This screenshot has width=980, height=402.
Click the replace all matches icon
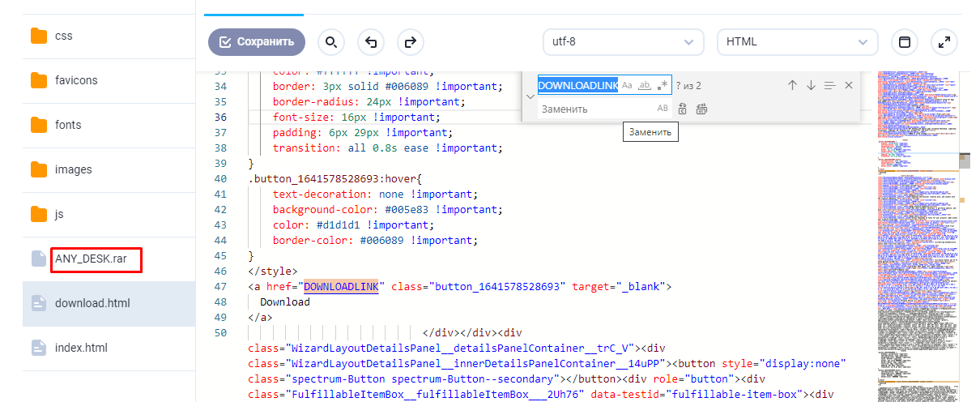701,109
